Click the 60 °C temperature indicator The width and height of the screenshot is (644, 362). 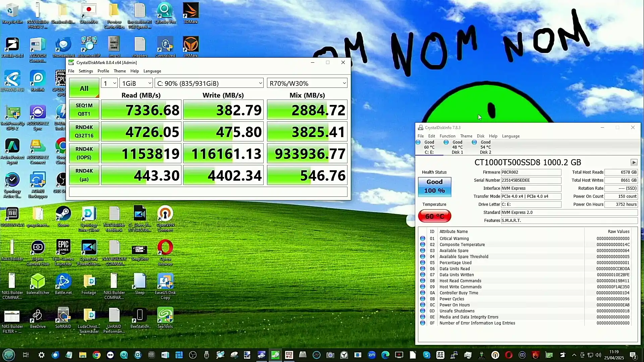pos(434,216)
